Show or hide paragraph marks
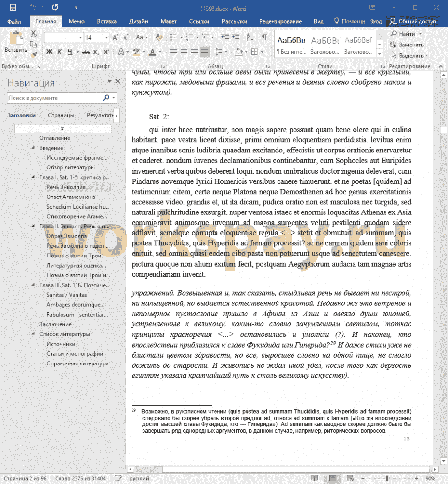Viewport: 448px width, 484px height. point(264,38)
